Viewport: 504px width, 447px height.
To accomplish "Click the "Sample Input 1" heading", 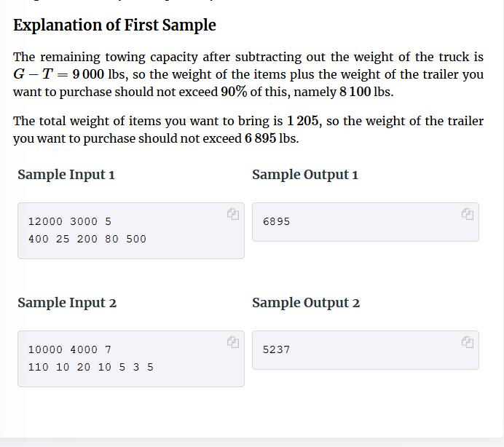I will [66, 175].
